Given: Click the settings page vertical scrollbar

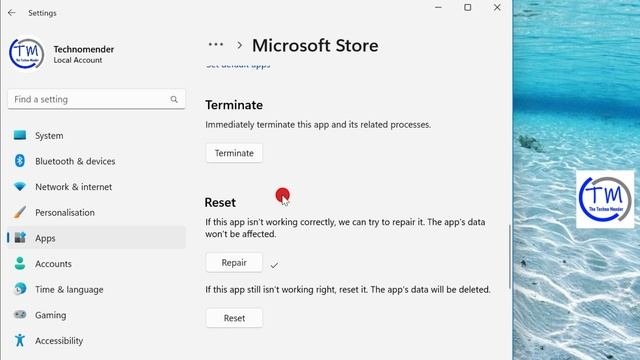Looking at the screenshot, I should coord(509,256).
